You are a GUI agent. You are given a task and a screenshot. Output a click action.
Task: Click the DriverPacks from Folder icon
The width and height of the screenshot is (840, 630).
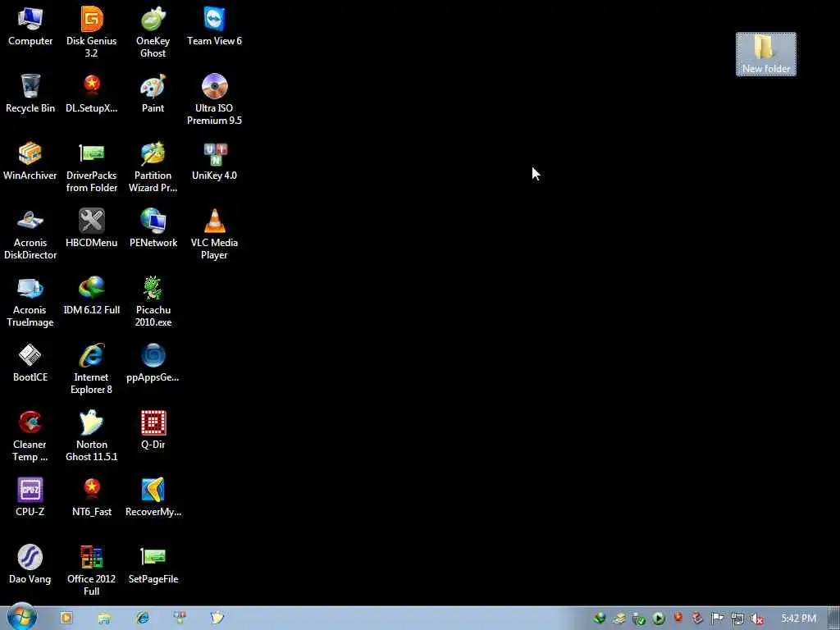point(92,167)
